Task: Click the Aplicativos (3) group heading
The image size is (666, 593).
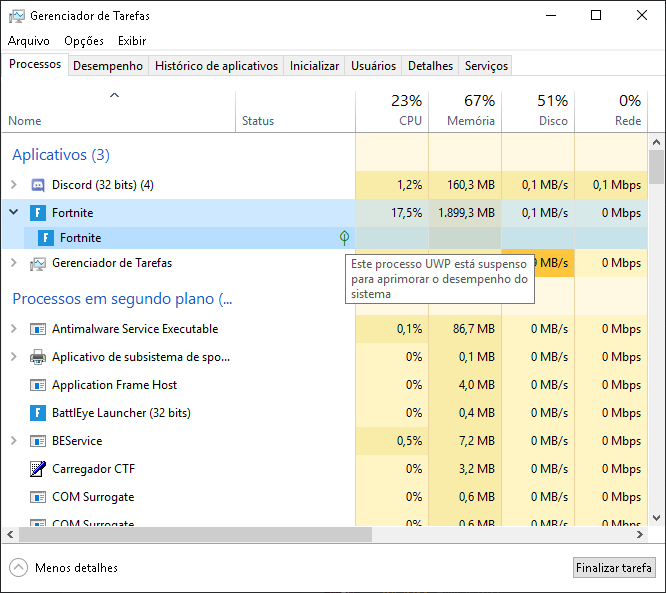Action: point(61,155)
